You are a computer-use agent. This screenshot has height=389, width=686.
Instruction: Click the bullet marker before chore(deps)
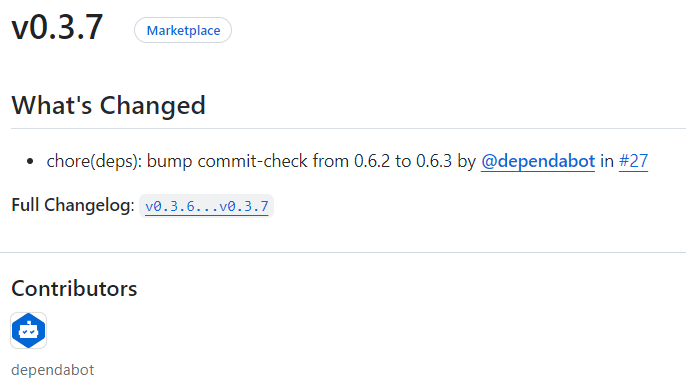click(x=30, y=161)
